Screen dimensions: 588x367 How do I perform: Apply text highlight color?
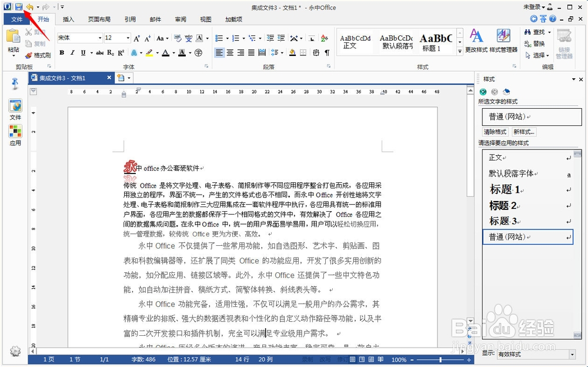point(149,53)
